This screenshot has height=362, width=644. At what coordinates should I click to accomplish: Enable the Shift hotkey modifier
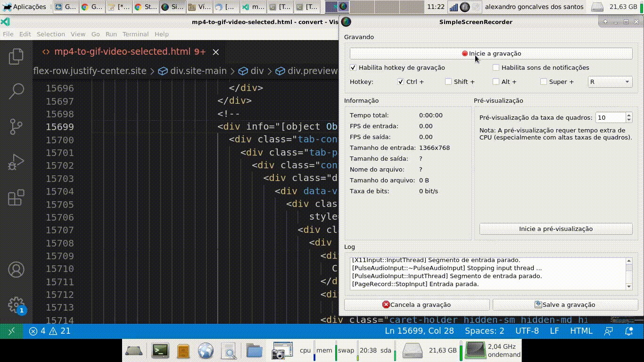(x=448, y=82)
